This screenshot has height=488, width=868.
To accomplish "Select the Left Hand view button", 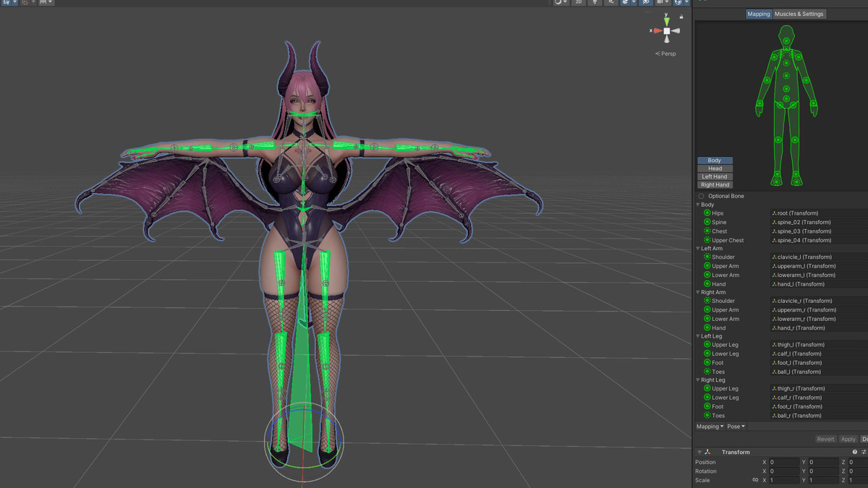I will tap(715, 176).
